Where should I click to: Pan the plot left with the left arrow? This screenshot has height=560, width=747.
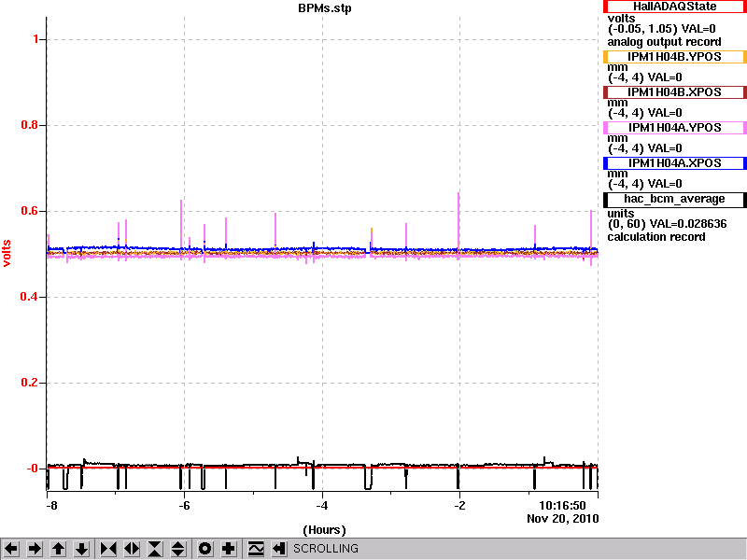coord(11,549)
